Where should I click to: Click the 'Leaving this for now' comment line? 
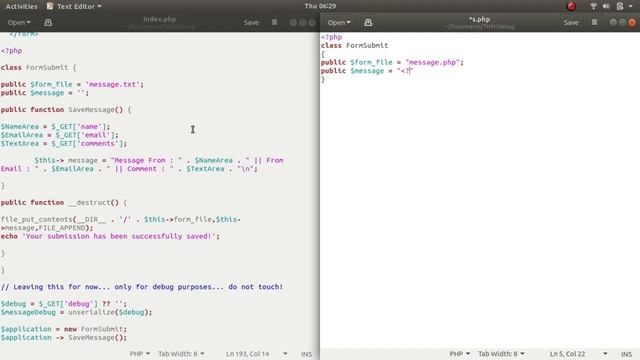coord(142,287)
